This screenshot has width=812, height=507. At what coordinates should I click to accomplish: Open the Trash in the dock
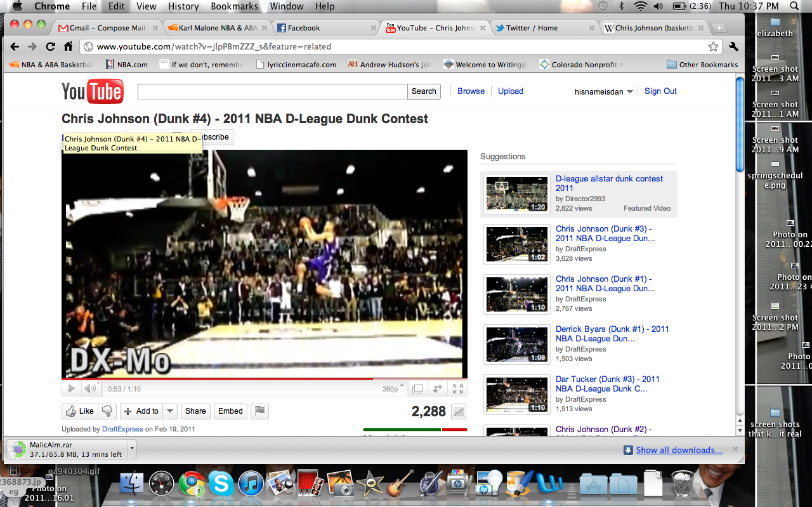click(683, 484)
